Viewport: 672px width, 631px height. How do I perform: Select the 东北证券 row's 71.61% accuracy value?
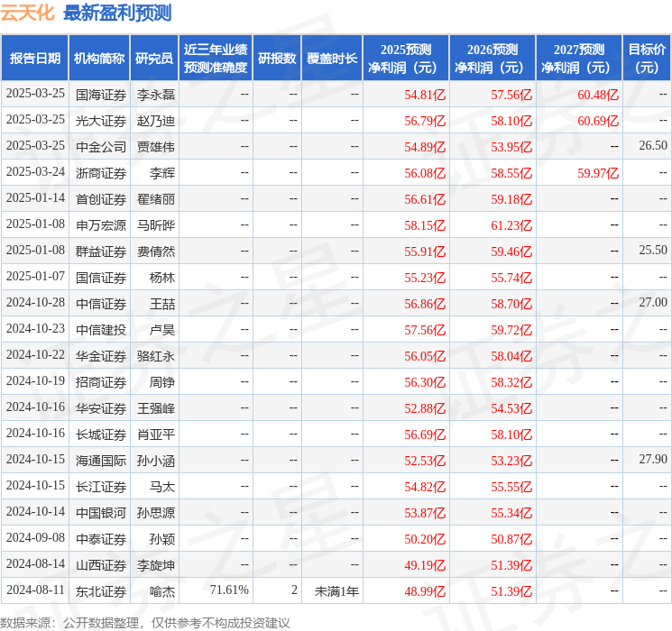(229, 590)
